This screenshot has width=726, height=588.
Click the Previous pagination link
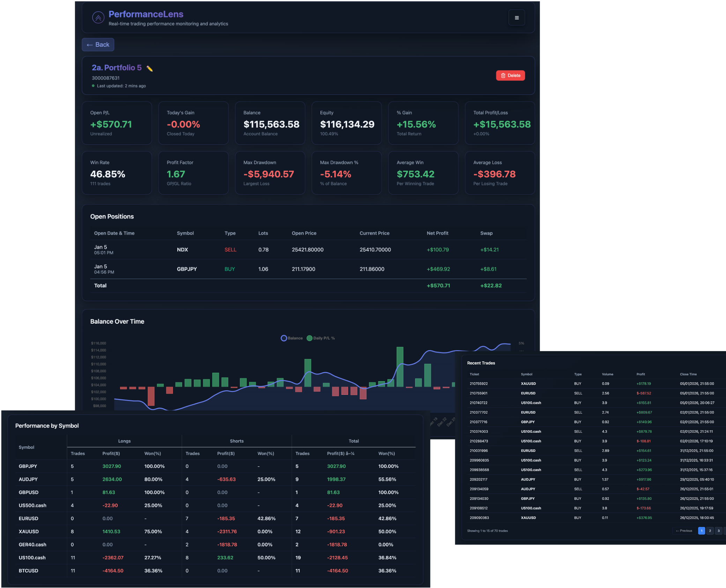pos(683,531)
